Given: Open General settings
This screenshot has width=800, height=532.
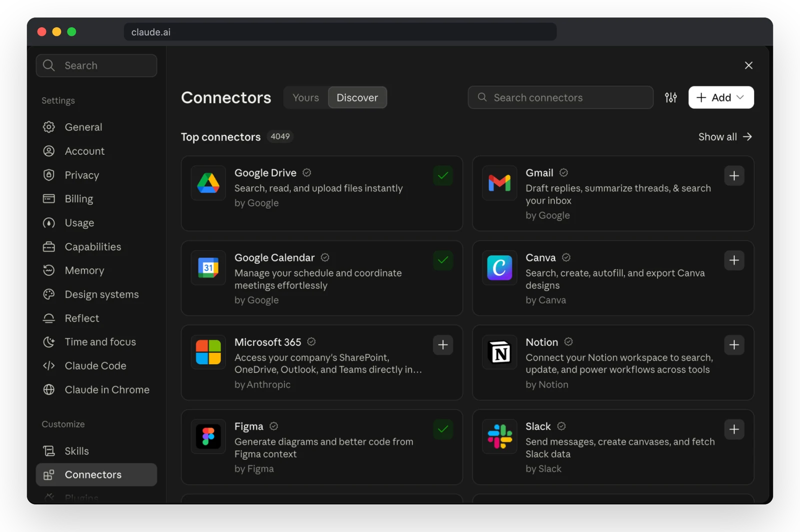Looking at the screenshot, I should [96, 127].
